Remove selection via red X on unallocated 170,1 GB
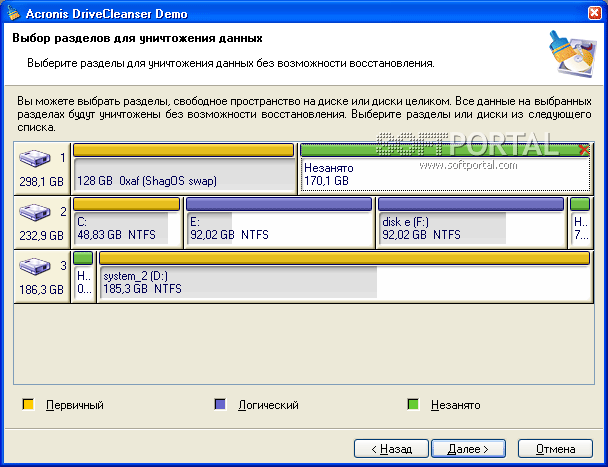The width and height of the screenshot is (608, 467). coord(584,150)
